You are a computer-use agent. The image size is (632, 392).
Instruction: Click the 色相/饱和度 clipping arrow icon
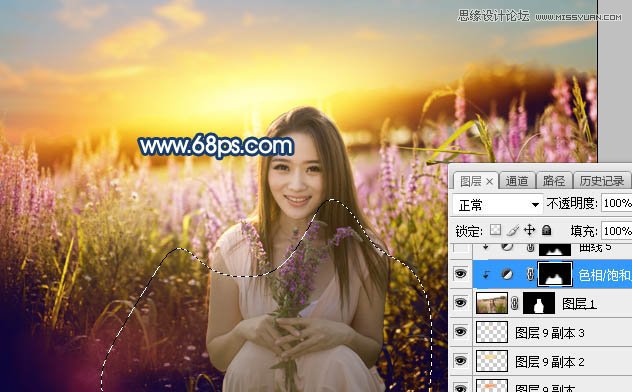486,275
